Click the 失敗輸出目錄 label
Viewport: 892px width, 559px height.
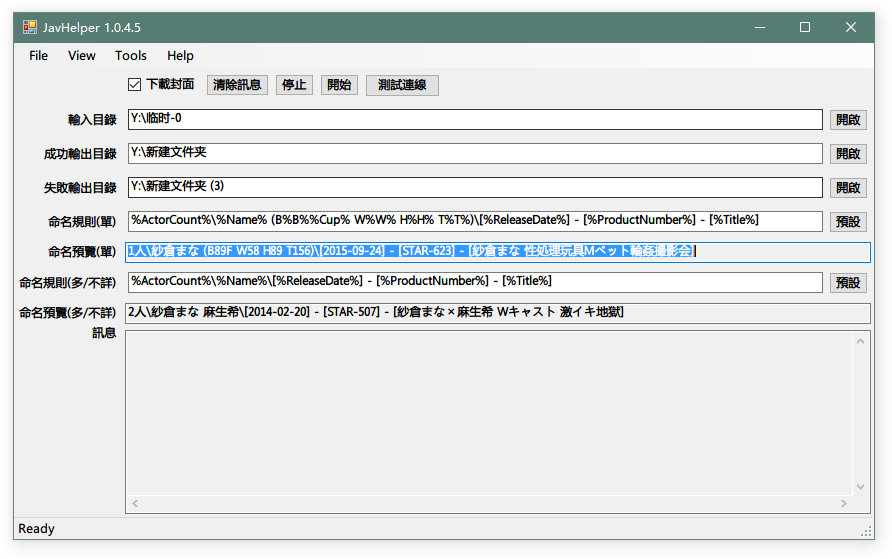pos(80,188)
